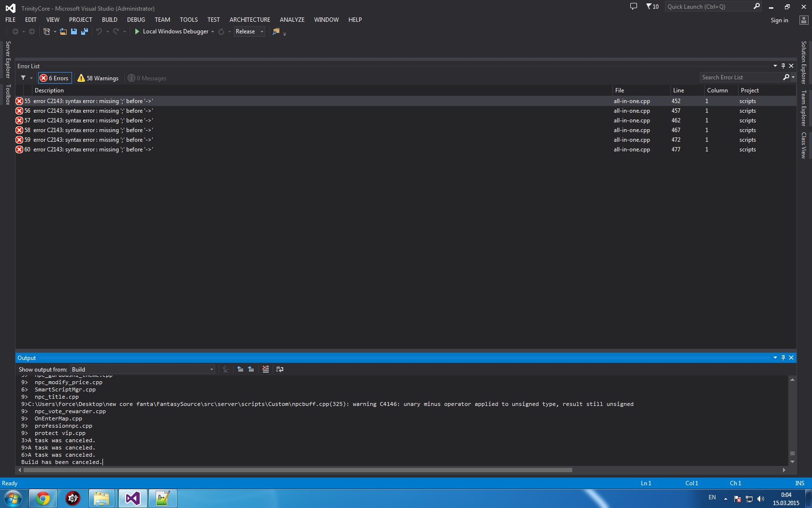Expand New Project dropdown arrow
Image resolution: width=812 pixels, height=508 pixels.
coord(55,31)
